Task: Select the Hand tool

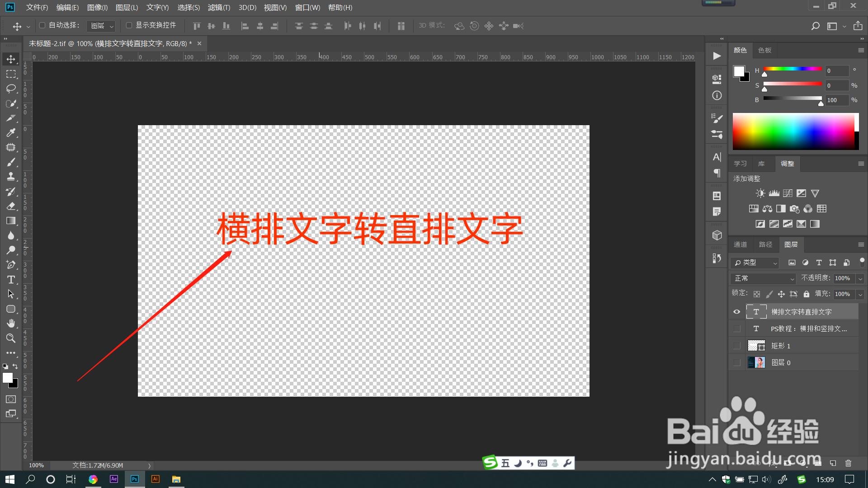Action: (x=11, y=324)
